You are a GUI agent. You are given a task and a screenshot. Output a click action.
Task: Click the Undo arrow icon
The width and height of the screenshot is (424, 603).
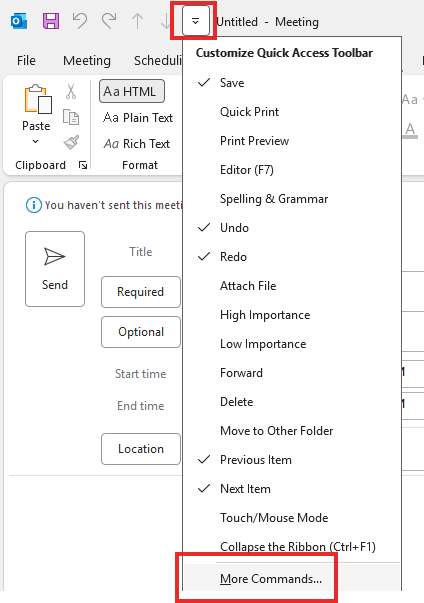(80, 21)
